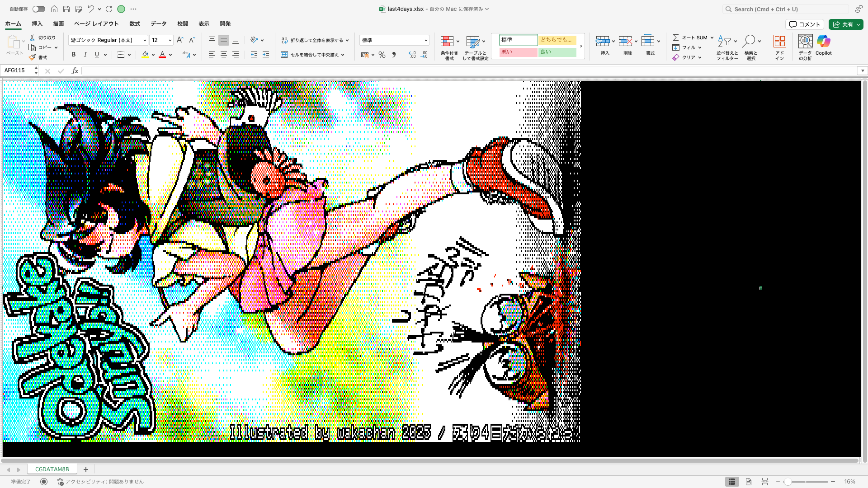Open Format as Table (テーブルとして書式設定)
Viewport: 868px width, 488px height.
pos(475,48)
